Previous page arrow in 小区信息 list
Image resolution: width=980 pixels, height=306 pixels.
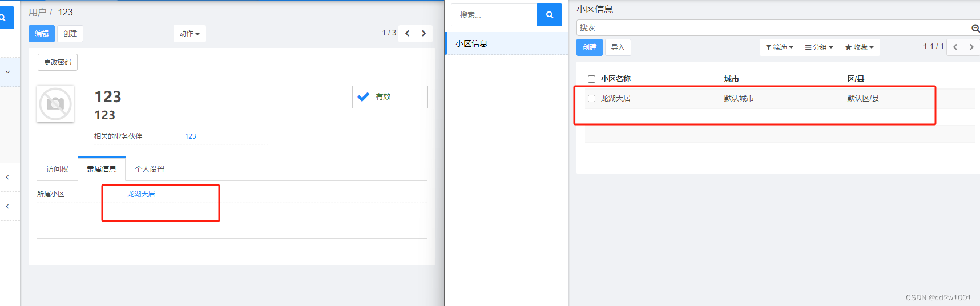pos(955,47)
